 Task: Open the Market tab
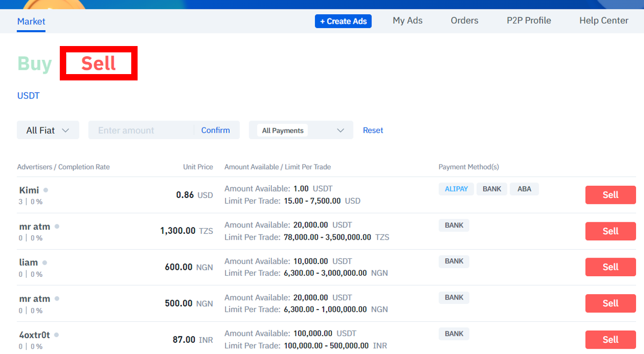[x=31, y=21]
